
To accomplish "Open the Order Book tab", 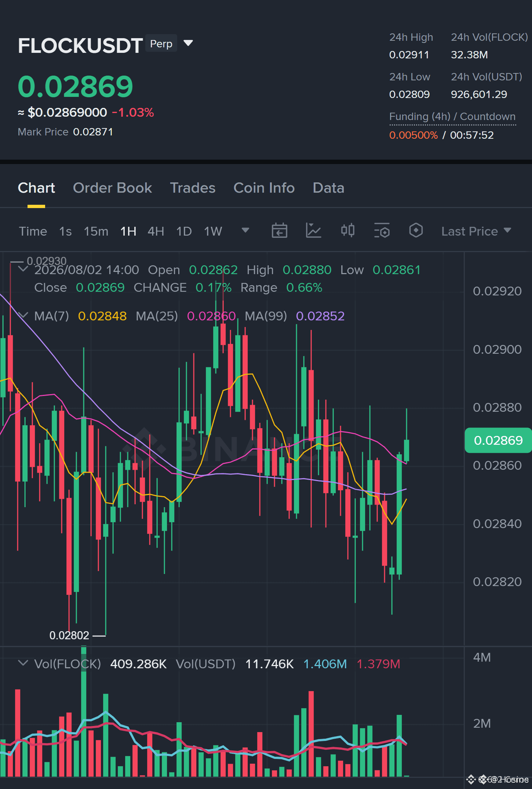I will [x=112, y=188].
